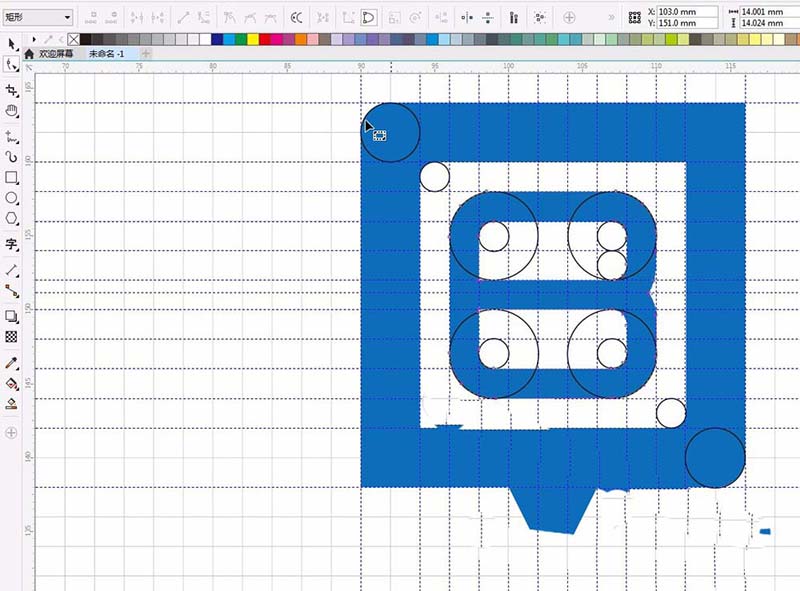The width and height of the screenshot is (800, 591).
Task: Select the Shape edit tool
Action: pos(11,65)
